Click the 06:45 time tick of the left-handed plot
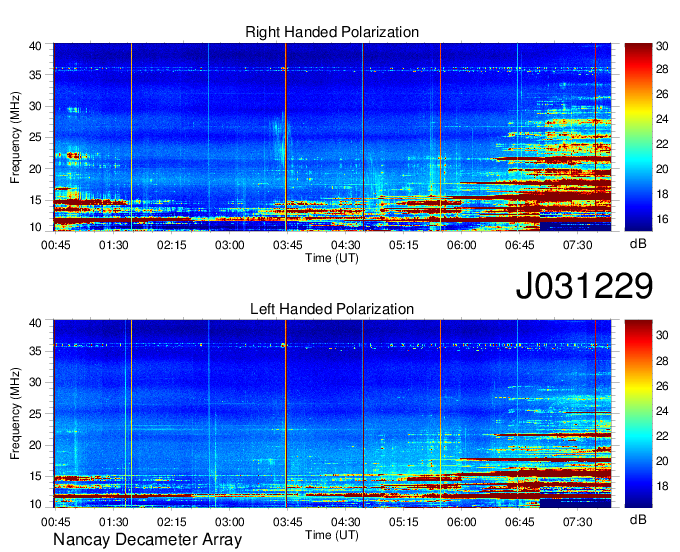Image resolution: width=680 pixels, height=552 pixels. pos(520,522)
